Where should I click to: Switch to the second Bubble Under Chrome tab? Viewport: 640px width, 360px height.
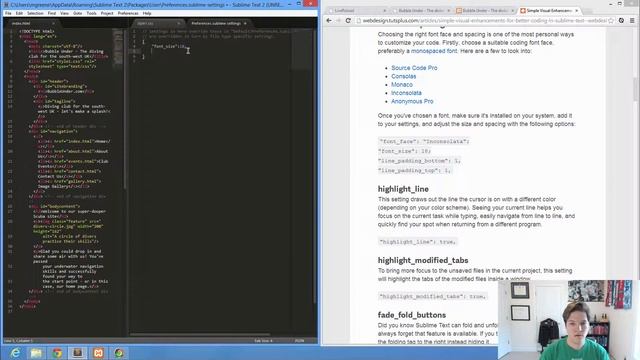[x=484, y=11]
